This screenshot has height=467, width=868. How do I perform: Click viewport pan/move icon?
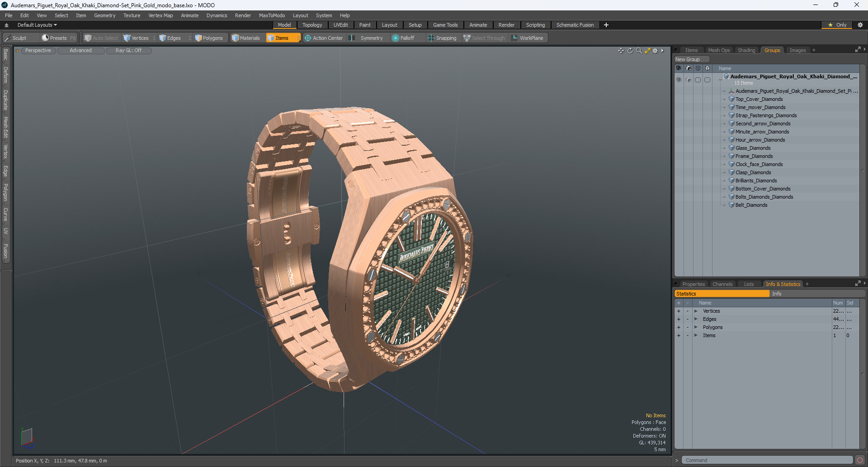(621, 51)
